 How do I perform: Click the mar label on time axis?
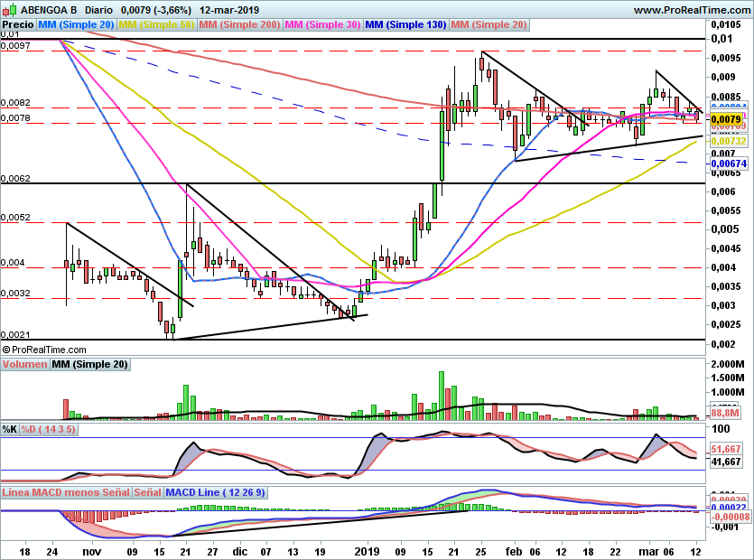(x=648, y=551)
